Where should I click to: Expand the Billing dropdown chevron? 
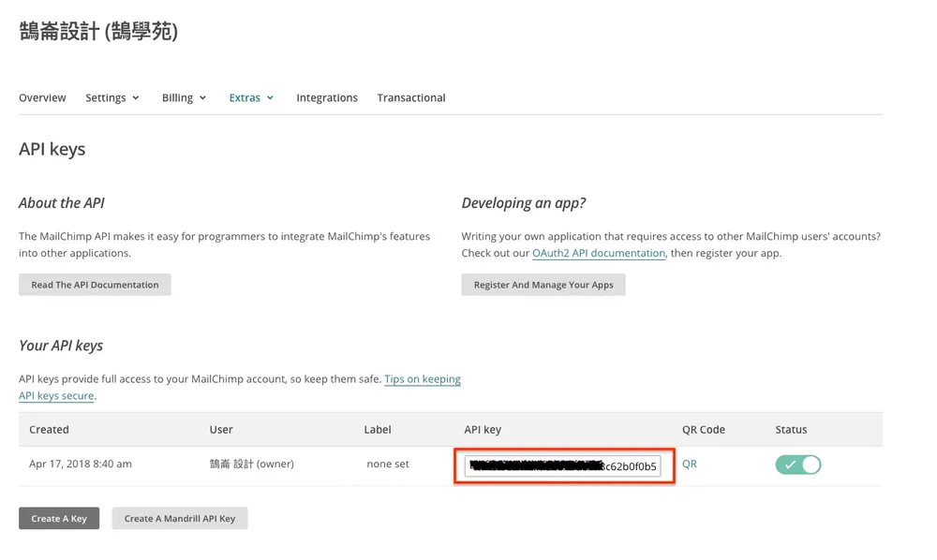[x=202, y=98]
